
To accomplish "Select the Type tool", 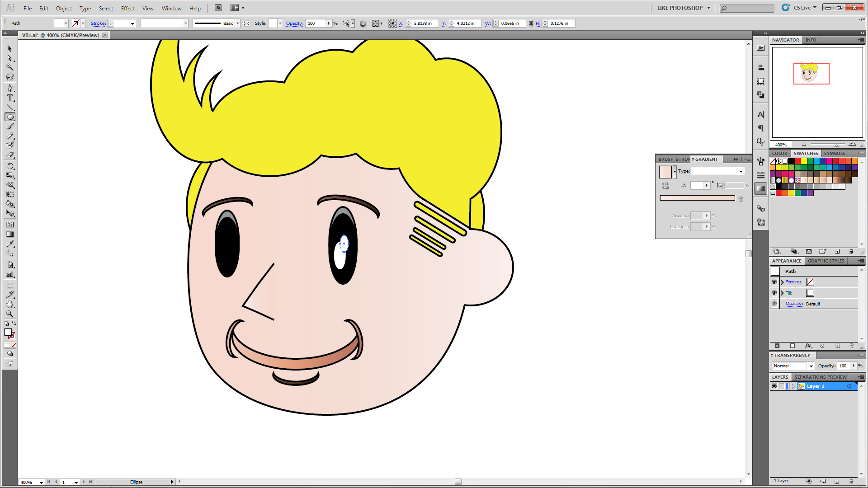I will 10,98.
